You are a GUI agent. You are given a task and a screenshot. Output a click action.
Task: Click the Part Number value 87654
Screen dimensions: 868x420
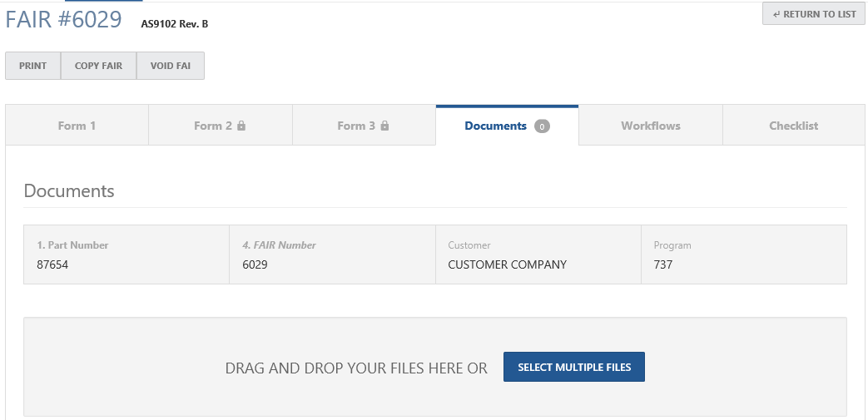(52, 264)
